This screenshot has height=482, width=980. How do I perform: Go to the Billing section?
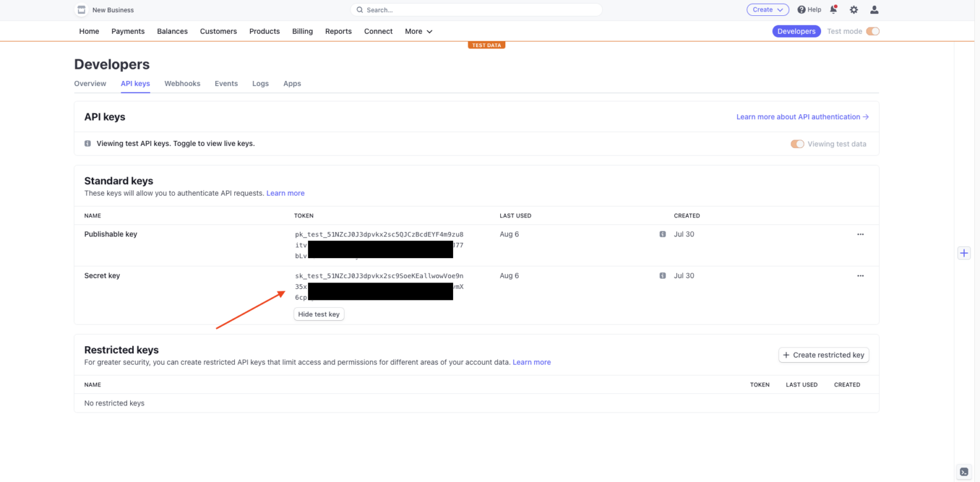tap(302, 31)
